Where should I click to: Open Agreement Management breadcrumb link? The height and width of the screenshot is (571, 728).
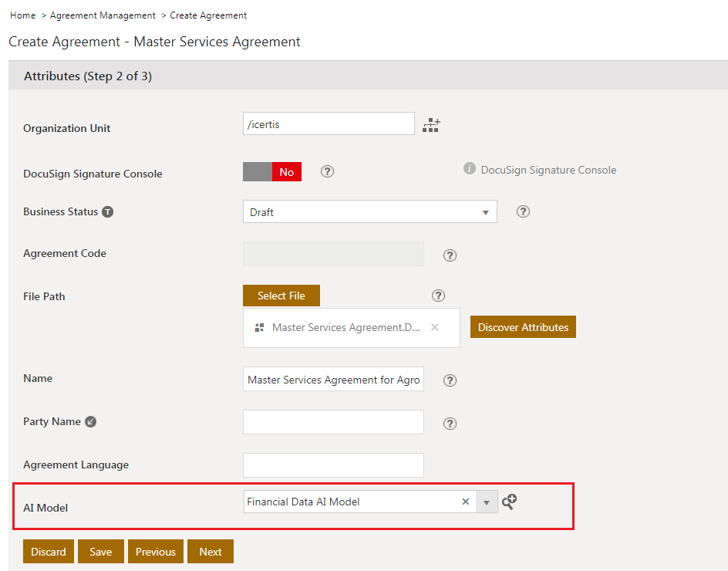click(103, 15)
